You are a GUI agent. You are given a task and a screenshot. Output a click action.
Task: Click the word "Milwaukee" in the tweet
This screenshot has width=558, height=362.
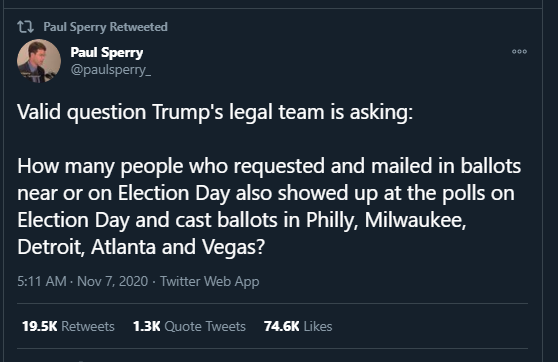coord(415,220)
